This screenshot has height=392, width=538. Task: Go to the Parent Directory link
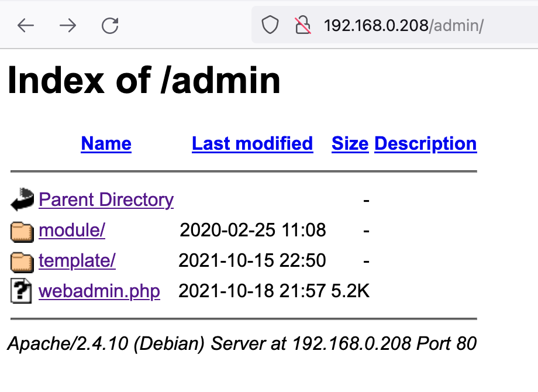click(x=106, y=200)
